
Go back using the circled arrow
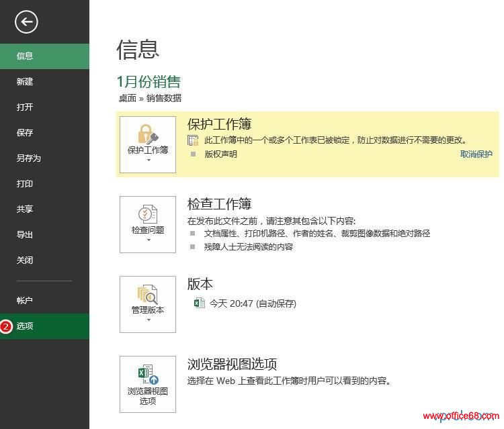[26, 22]
